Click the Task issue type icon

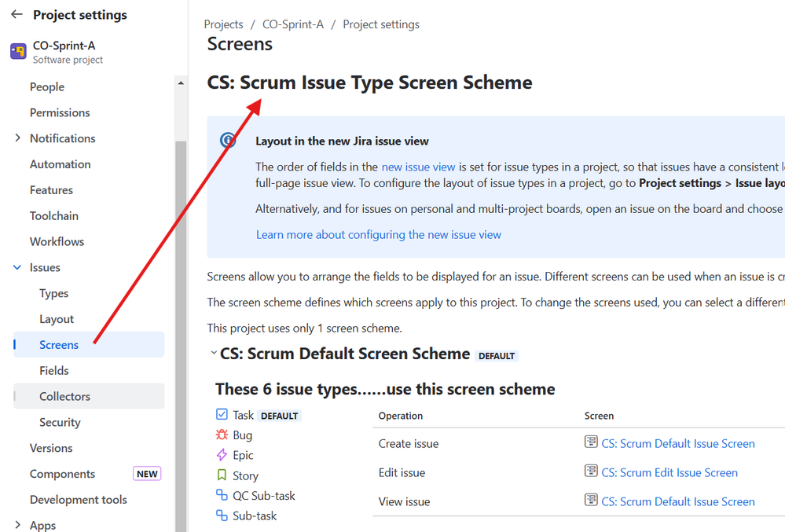click(222, 414)
